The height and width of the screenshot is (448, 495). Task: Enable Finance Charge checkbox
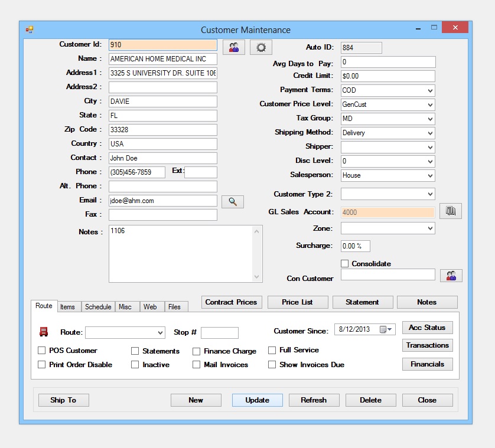(x=196, y=351)
